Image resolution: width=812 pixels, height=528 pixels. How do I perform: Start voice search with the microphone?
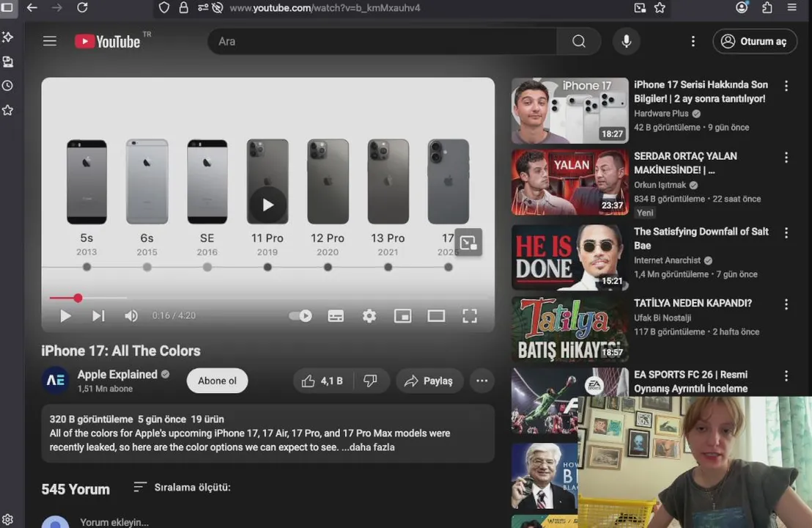[x=626, y=42]
